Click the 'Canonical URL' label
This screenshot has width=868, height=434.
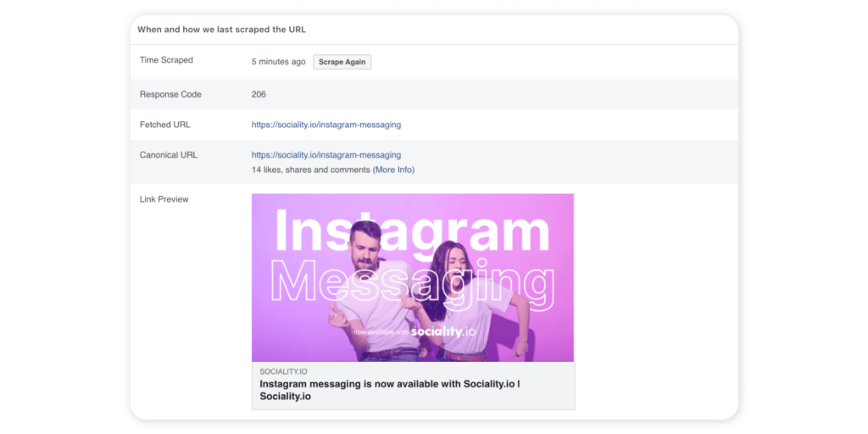(169, 155)
